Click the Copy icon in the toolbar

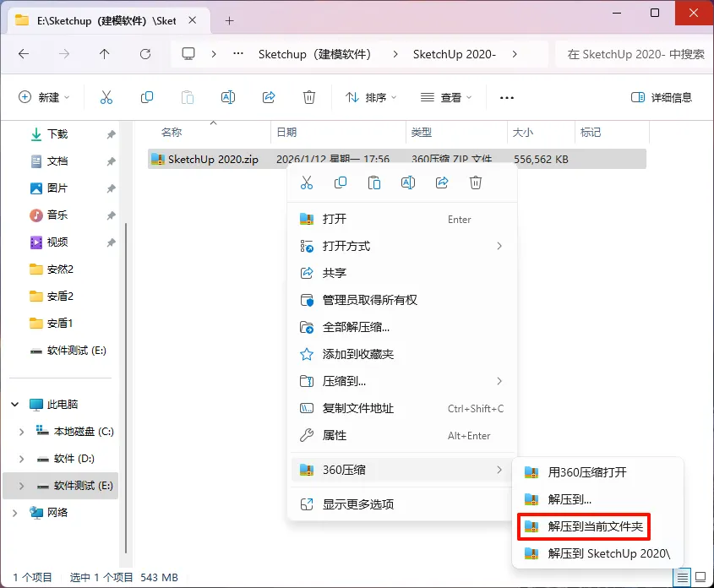[147, 97]
